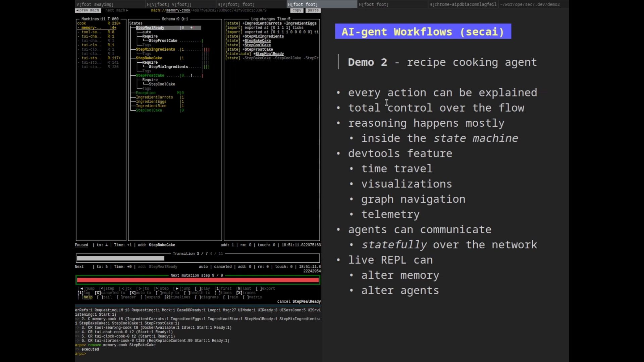Open the help option
The height and width of the screenshot is (362, 644).
pyautogui.click(x=85, y=297)
